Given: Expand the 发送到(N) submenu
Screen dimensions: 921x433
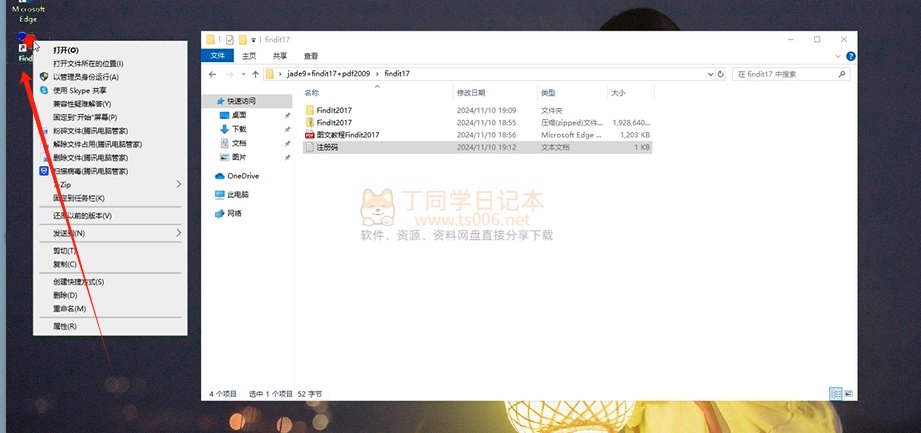Looking at the screenshot, I should (179, 233).
